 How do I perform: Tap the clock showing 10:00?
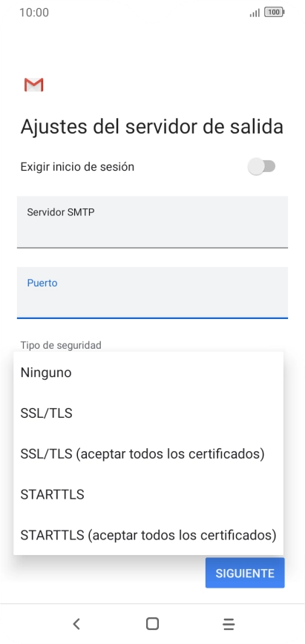(34, 13)
